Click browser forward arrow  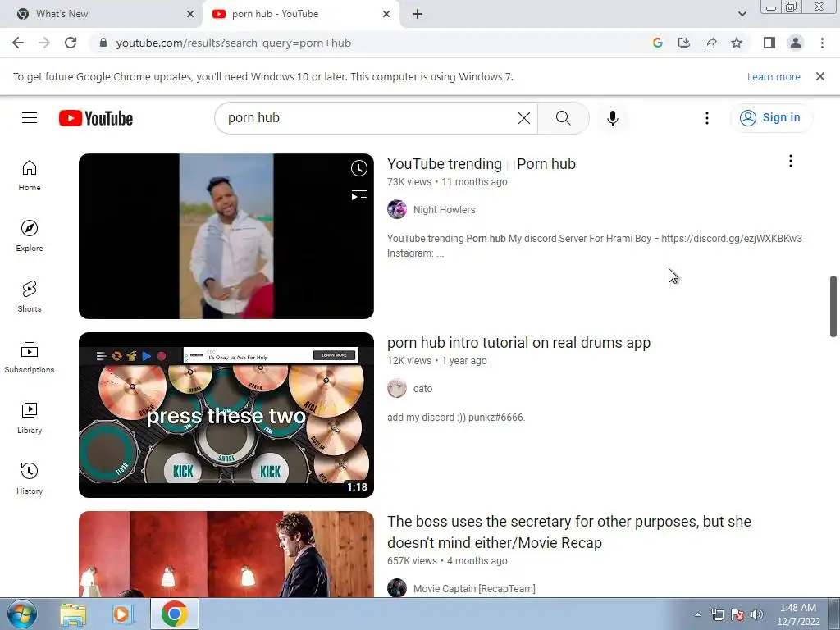click(x=44, y=43)
